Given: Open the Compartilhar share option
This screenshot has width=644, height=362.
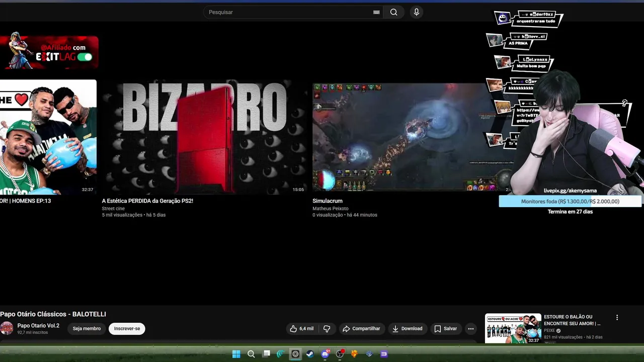Looking at the screenshot, I should point(362,328).
